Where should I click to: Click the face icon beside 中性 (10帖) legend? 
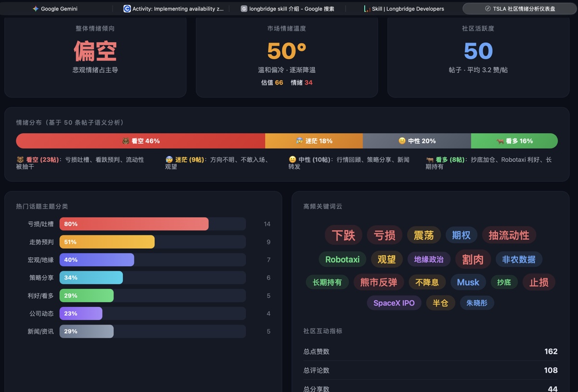(x=293, y=160)
